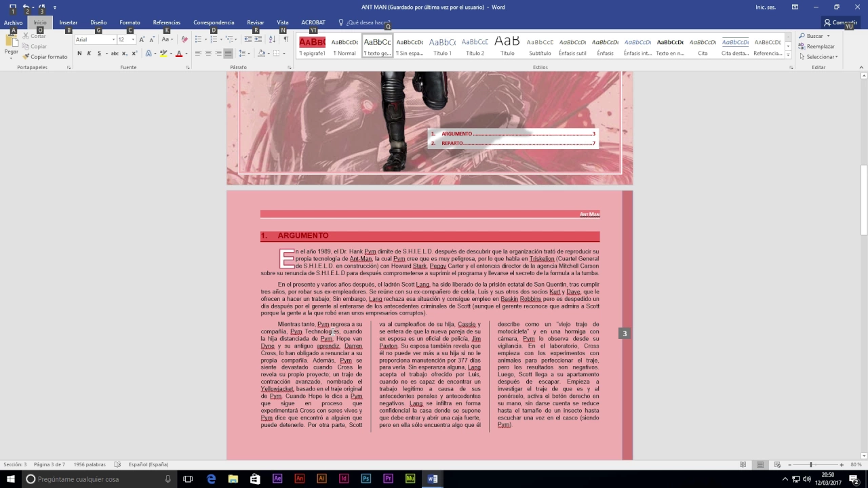Toggle bold formatting (N)
868x488 pixels.
79,54
